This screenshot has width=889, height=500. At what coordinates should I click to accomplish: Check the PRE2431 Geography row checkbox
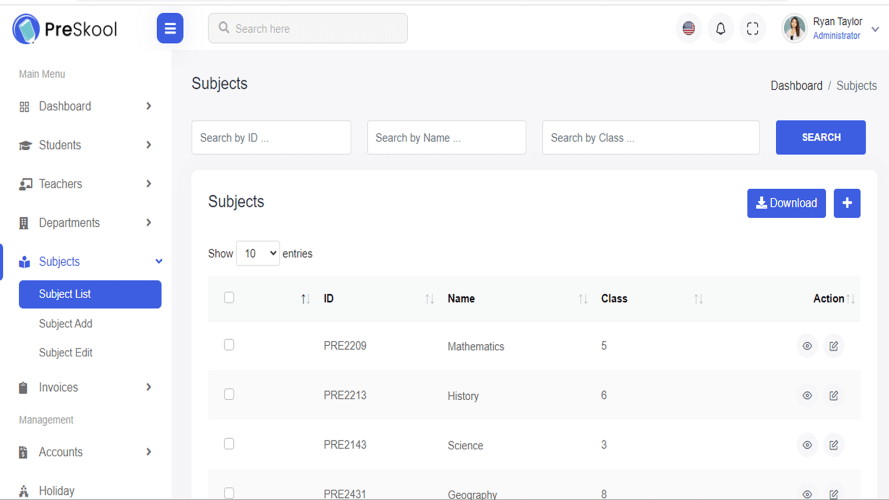point(229,493)
